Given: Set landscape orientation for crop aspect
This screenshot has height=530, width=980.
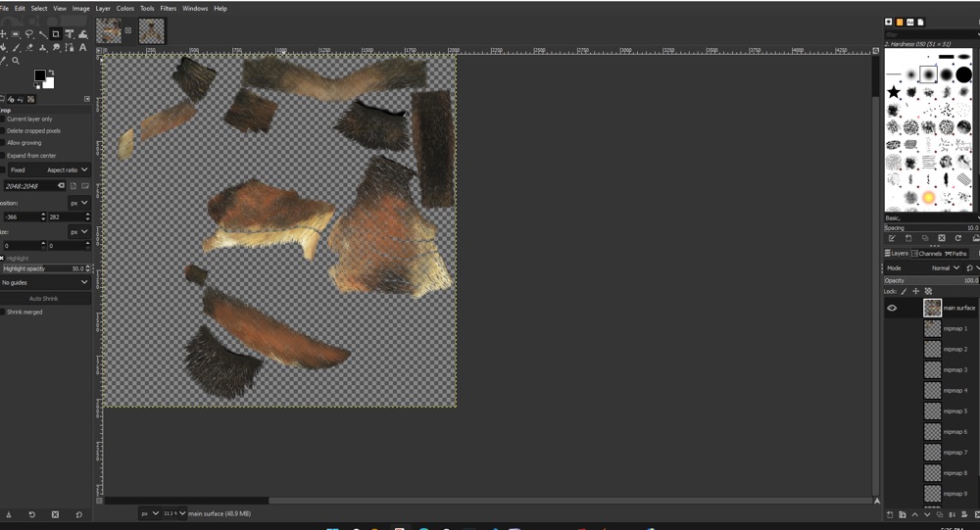Looking at the screenshot, I should [85, 185].
